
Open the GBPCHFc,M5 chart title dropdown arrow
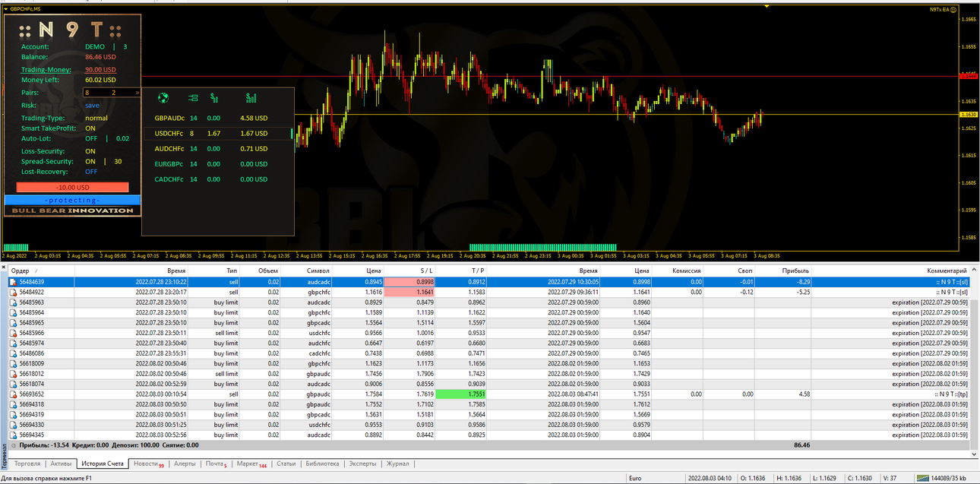(x=6, y=8)
